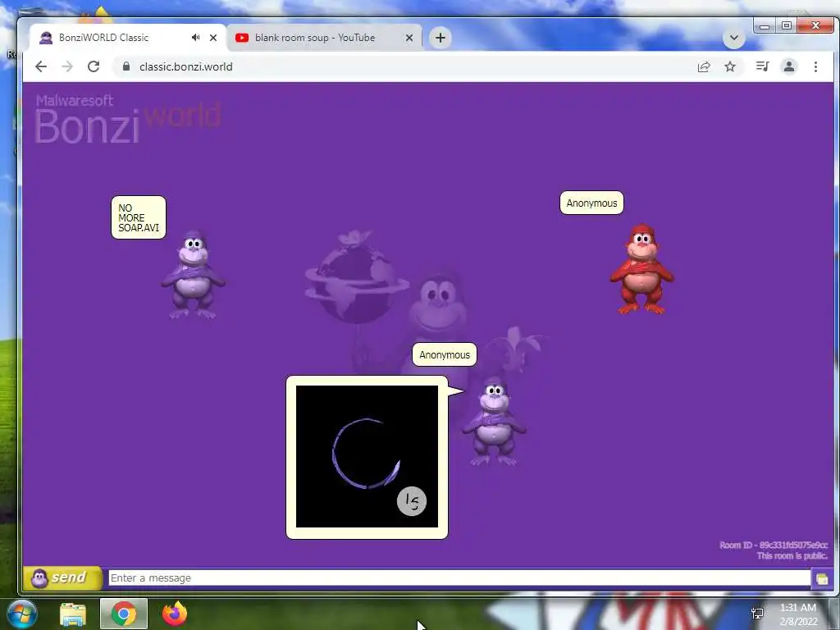Click the icon right of message field

coord(822,578)
